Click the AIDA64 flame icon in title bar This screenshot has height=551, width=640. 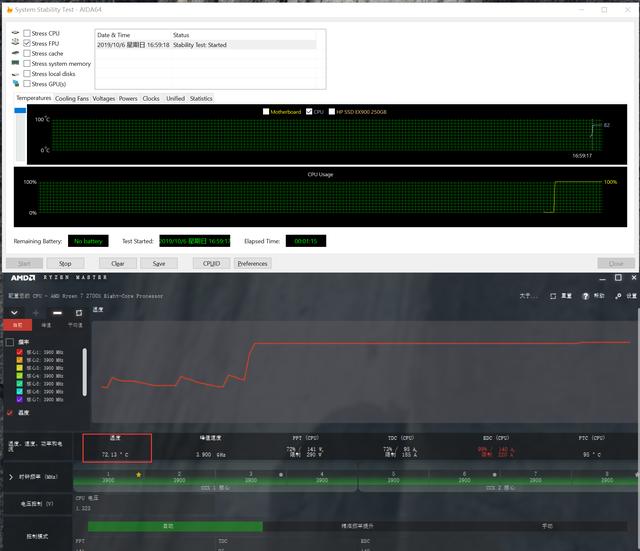click(x=6, y=10)
